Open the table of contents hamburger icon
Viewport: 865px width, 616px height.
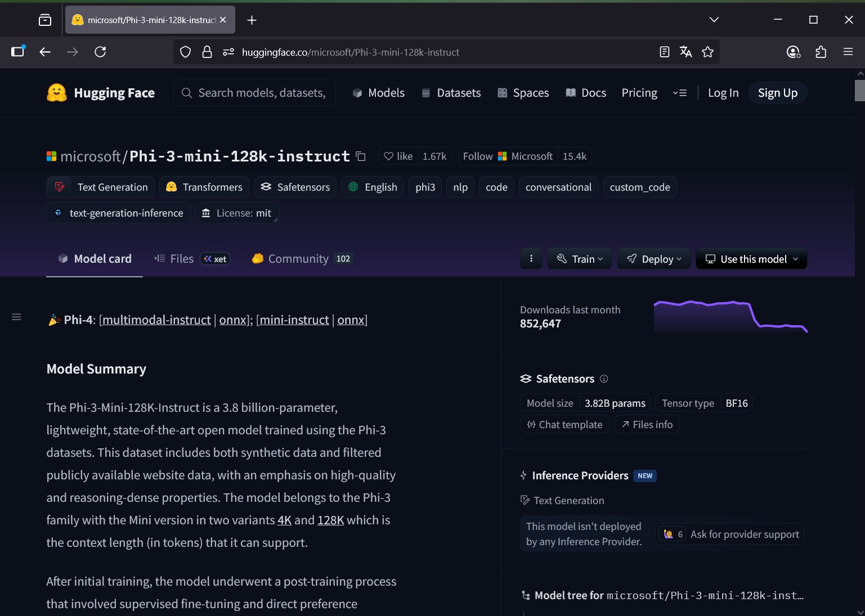[x=17, y=317]
